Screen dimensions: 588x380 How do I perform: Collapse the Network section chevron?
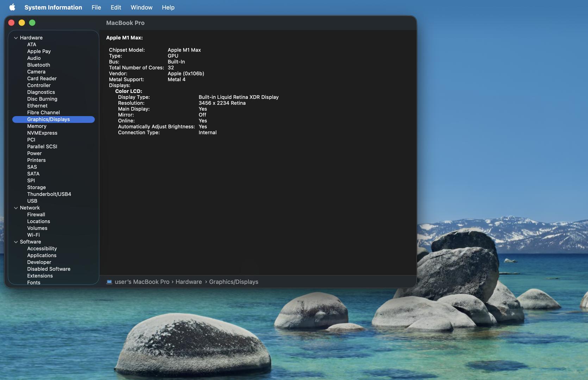click(x=16, y=208)
